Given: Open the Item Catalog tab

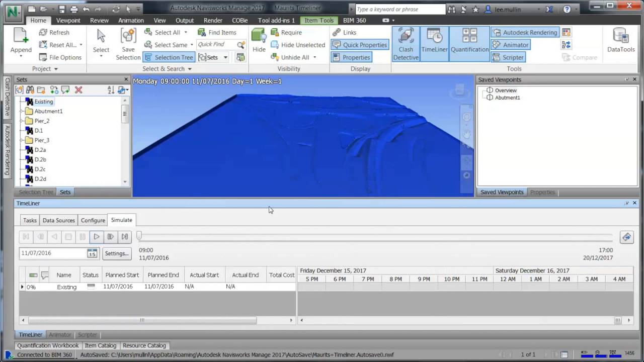Looking at the screenshot, I should (101, 345).
